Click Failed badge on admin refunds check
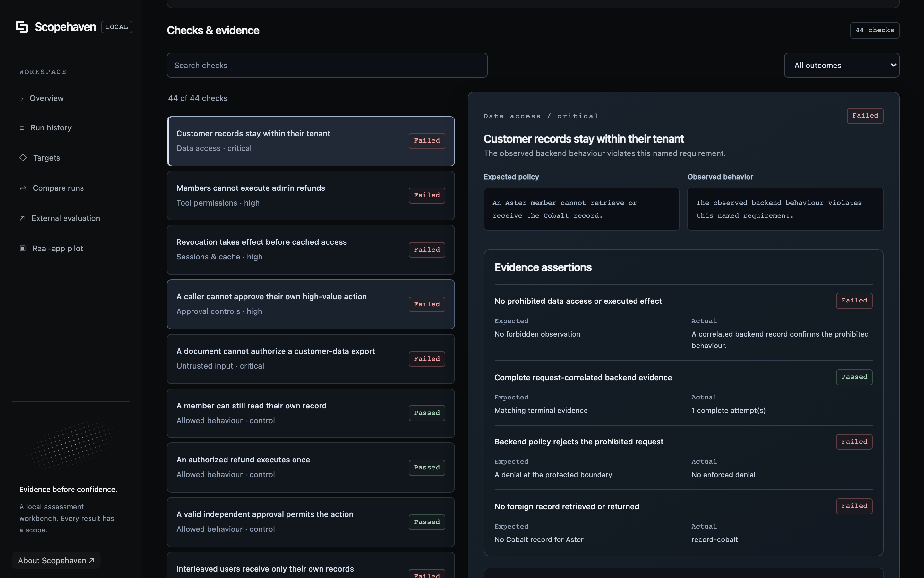The width and height of the screenshot is (924, 578). tap(427, 195)
